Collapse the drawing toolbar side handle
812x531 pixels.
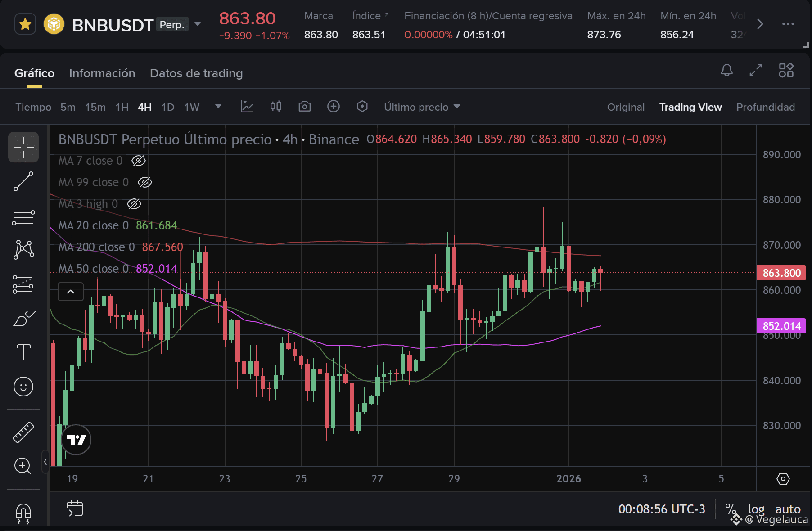tap(45, 462)
